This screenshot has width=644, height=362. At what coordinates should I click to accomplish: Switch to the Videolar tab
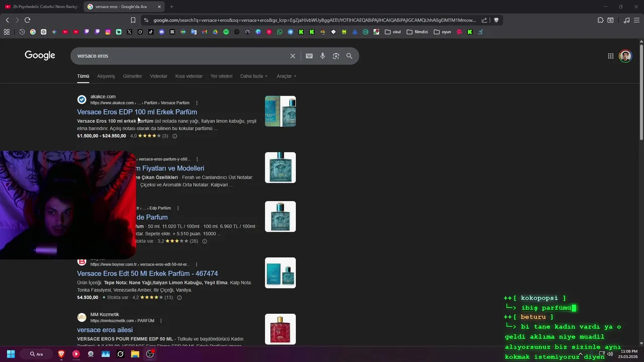click(x=158, y=76)
